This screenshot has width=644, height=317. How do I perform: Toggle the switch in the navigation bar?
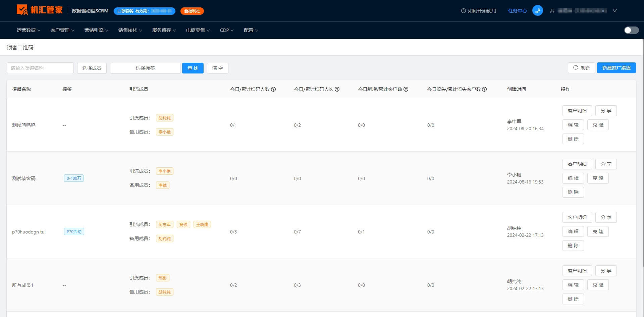pos(631,30)
